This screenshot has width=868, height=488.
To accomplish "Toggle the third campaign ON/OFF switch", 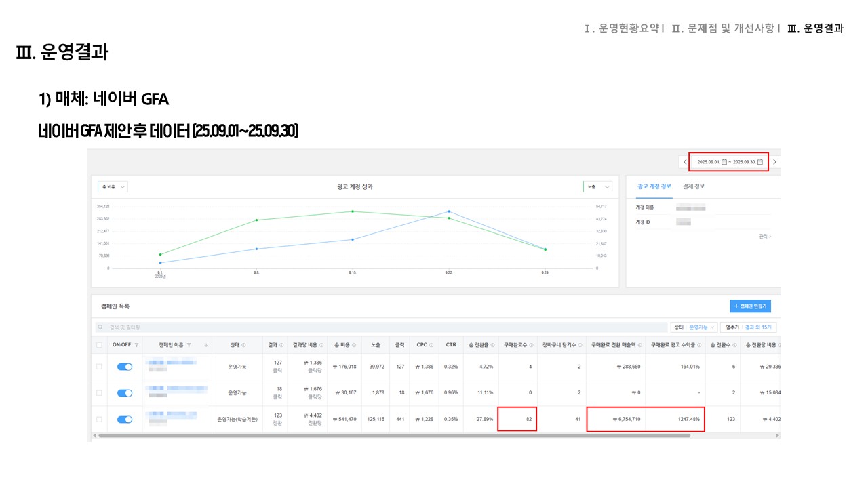I will [125, 420].
